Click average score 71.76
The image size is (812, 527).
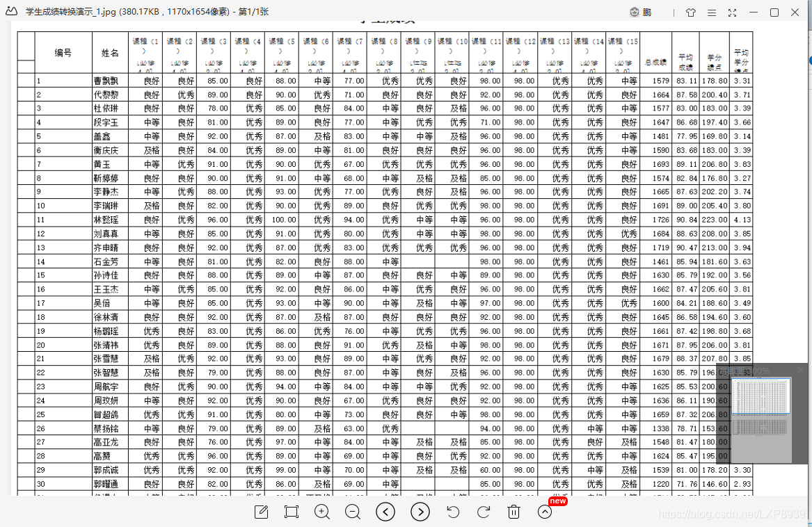[687, 484]
